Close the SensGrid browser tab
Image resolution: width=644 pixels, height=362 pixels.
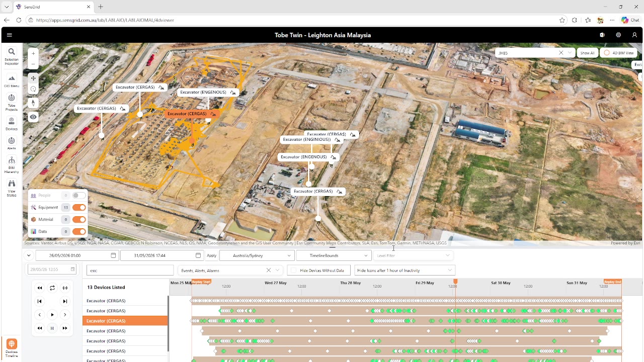tap(89, 7)
